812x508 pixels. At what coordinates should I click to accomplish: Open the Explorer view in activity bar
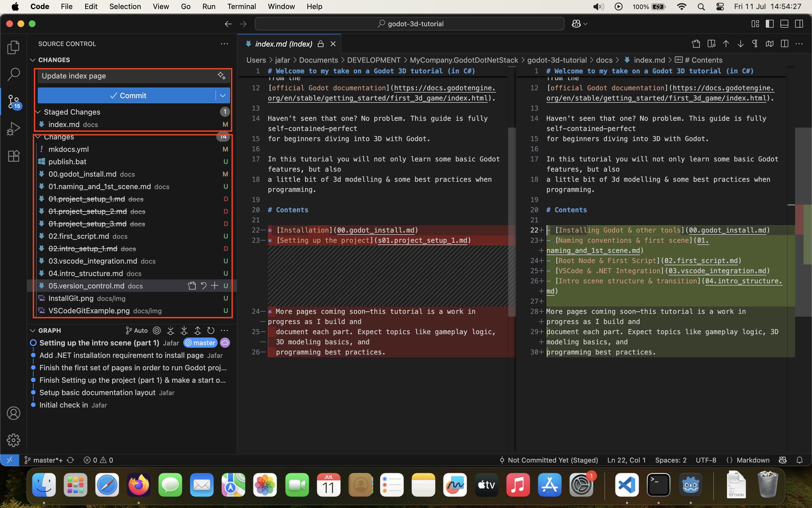pos(14,47)
